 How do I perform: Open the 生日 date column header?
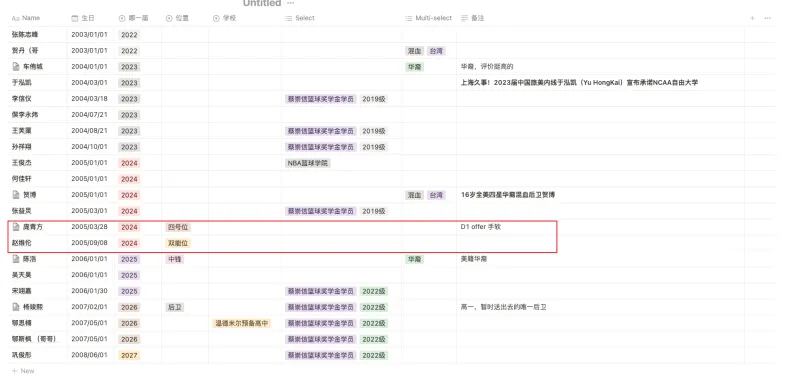point(83,18)
